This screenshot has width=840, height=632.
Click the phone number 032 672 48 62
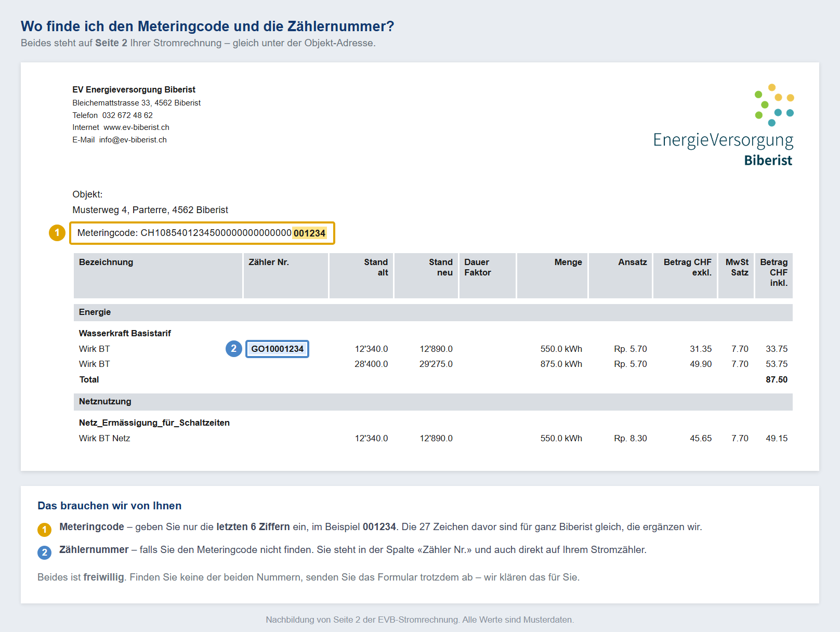click(x=127, y=115)
